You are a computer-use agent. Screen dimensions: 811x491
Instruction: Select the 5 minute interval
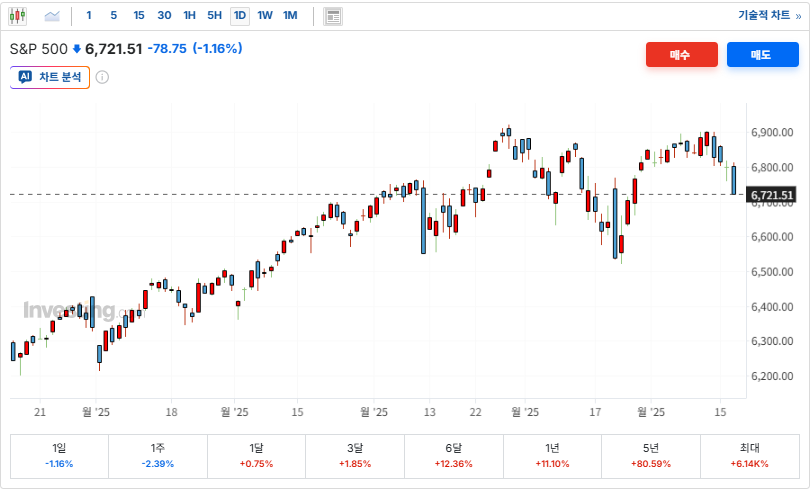point(114,16)
